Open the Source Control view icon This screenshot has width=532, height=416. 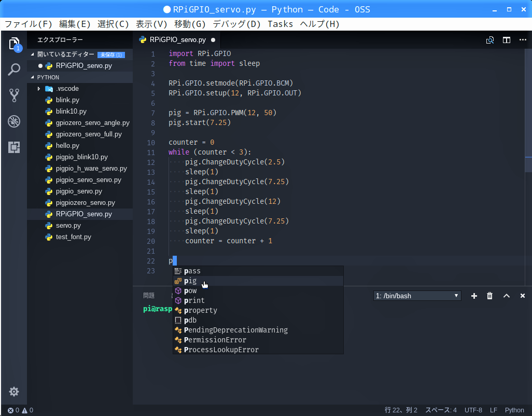14,95
